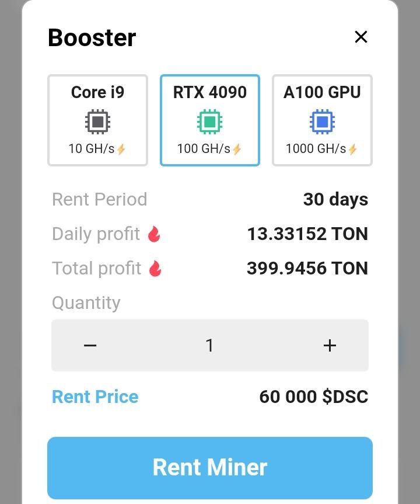This screenshot has width=420, height=504.
Task: Click the flame icon beside Total profit
Action: [155, 268]
